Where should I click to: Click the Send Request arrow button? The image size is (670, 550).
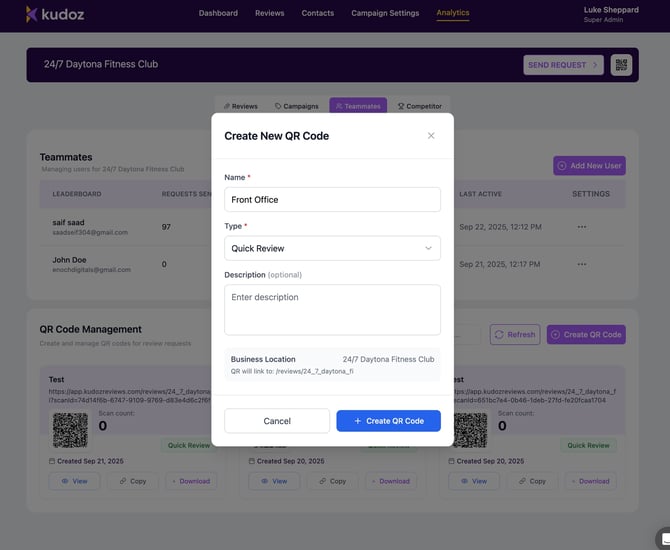coord(563,65)
